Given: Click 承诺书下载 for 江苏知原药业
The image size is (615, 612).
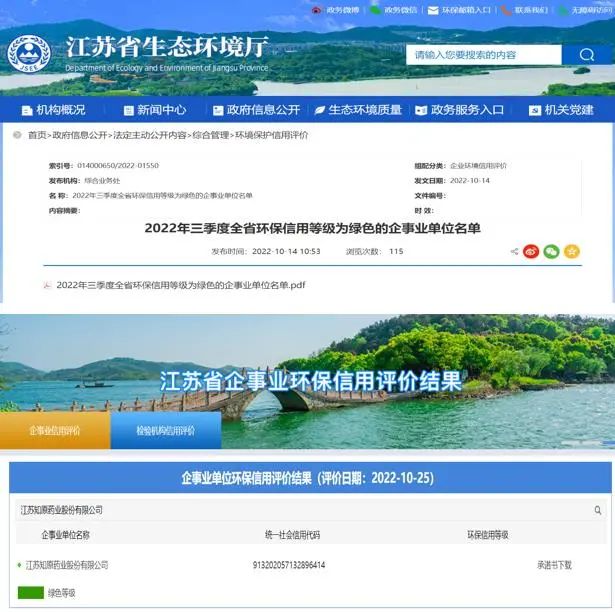Looking at the screenshot, I should 554,565.
